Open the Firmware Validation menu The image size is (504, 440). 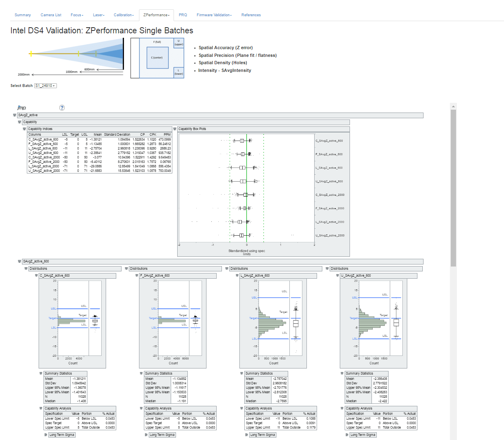[x=214, y=15]
